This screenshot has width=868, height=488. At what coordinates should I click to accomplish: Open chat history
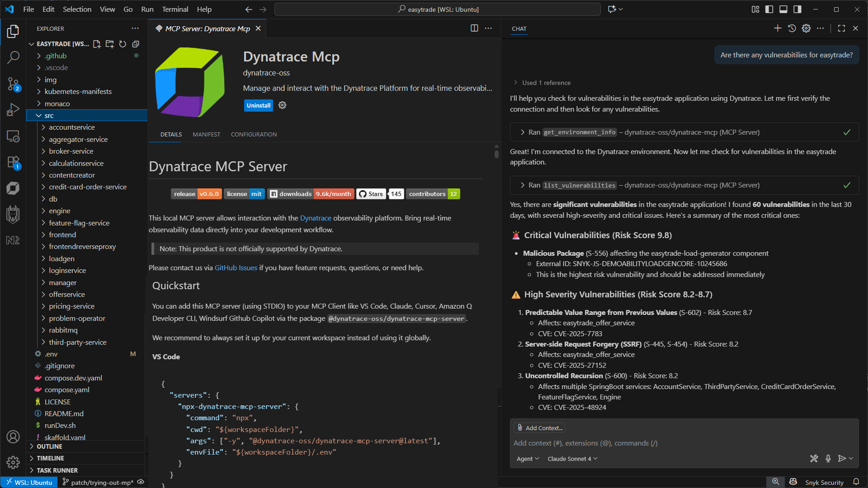[x=792, y=28]
